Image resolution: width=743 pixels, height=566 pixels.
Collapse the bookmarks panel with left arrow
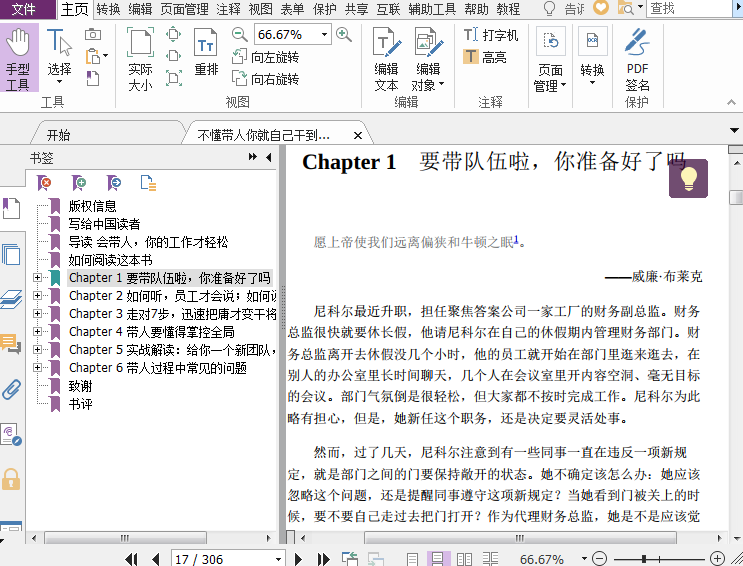(x=269, y=157)
